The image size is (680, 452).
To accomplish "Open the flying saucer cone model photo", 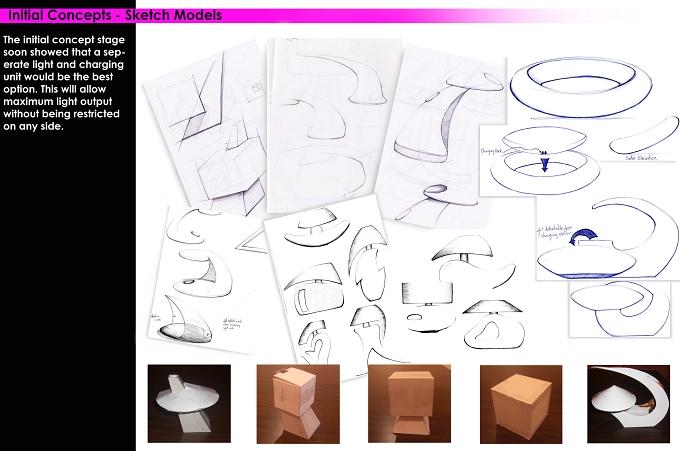I will click(x=189, y=403).
